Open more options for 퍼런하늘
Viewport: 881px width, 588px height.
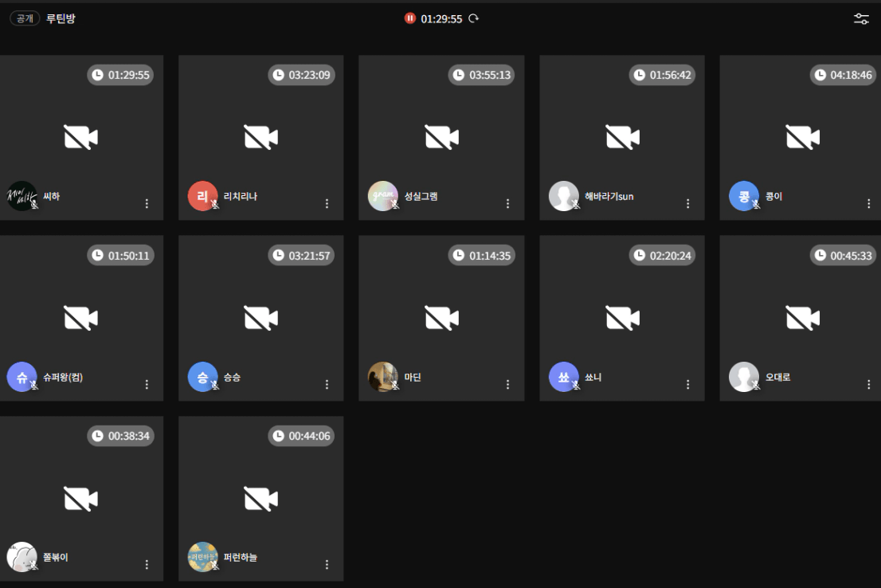327,564
